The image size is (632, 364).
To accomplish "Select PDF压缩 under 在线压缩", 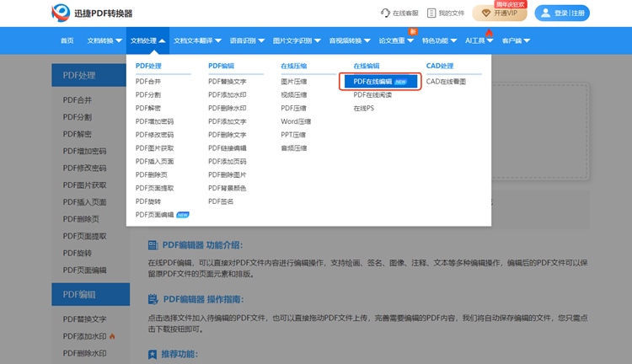I will pos(293,108).
